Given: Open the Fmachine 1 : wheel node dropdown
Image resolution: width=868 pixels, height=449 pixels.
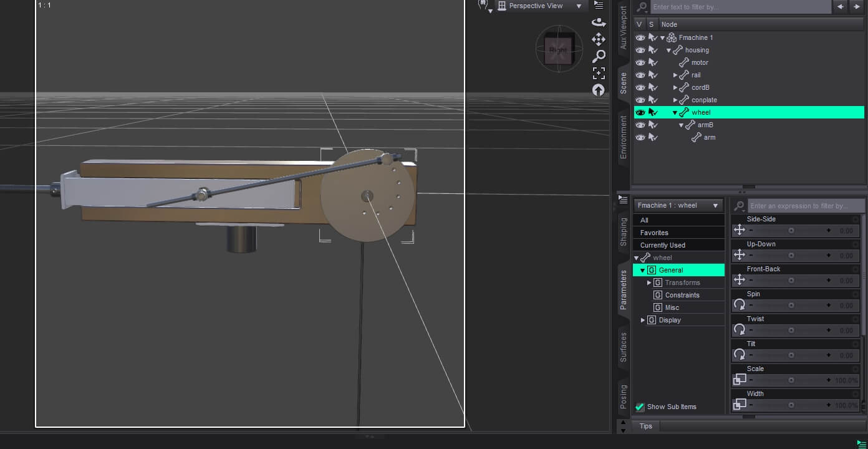Looking at the screenshot, I should click(678, 205).
